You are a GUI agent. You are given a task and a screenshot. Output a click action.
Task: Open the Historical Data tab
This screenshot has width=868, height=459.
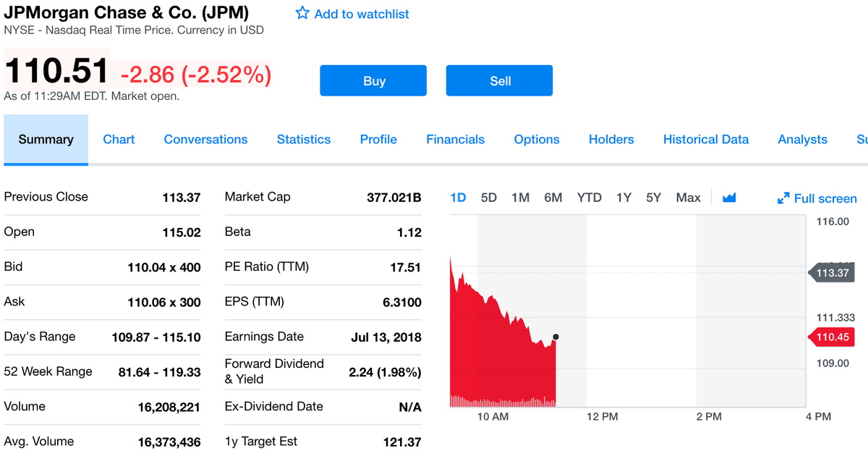coord(705,139)
